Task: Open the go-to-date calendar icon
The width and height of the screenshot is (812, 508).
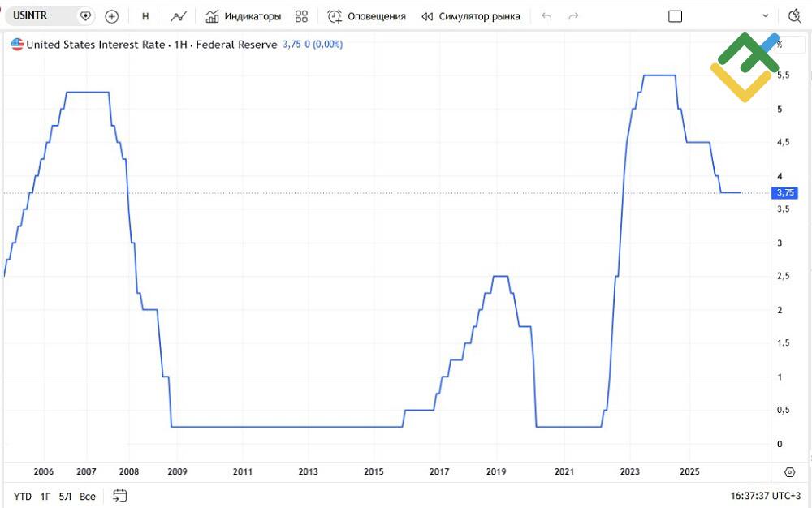Action: point(119,496)
